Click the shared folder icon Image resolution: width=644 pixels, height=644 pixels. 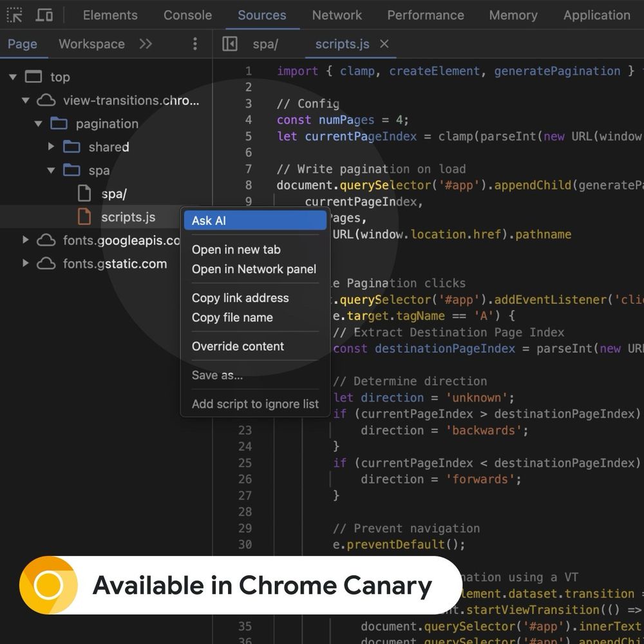coord(71,147)
